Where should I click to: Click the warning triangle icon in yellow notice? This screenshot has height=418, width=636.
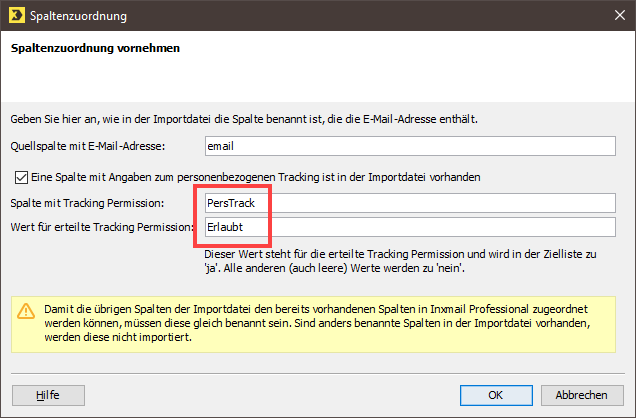click(26, 311)
